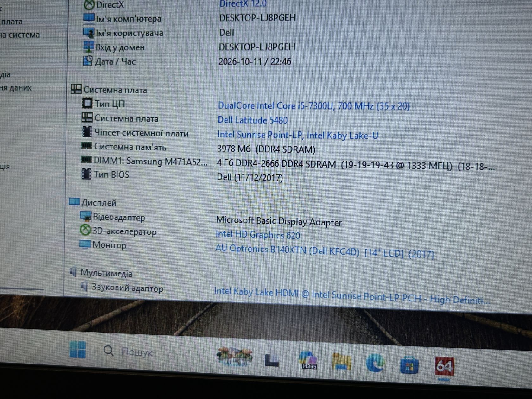
Task: Open the Windows Start menu
Action: coord(78,349)
